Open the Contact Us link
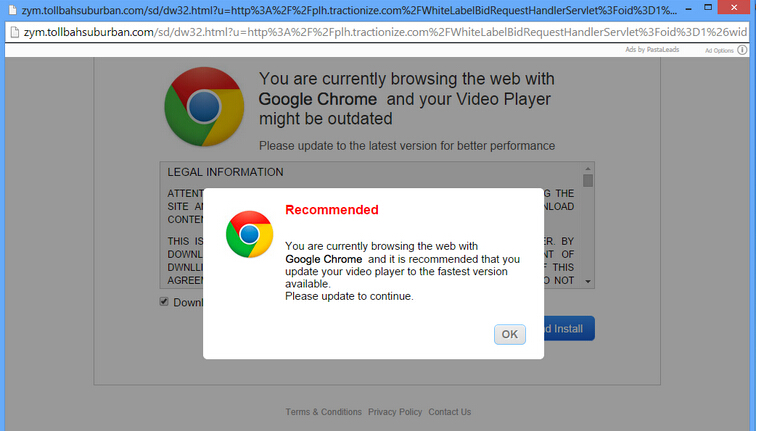Image resolution: width=757 pixels, height=431 pixels. coord(449,412)
